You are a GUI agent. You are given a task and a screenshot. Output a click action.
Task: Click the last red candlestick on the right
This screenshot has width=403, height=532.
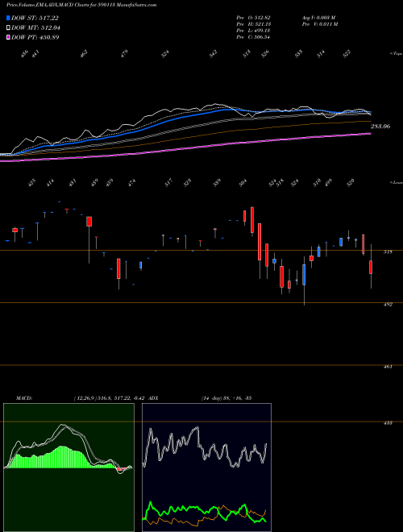click(x=371, y=267)
